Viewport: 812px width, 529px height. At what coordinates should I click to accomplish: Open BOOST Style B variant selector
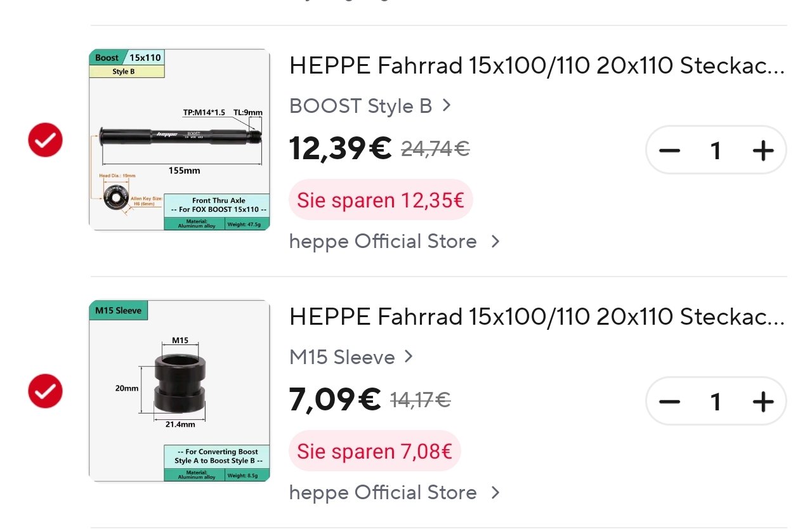[370, 106]
